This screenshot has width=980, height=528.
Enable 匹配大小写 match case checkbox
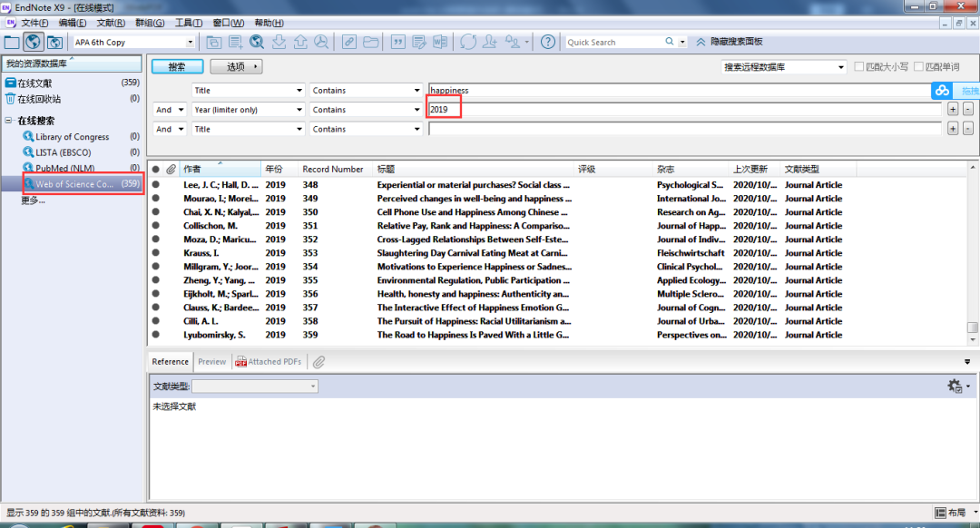click(858, 66)
